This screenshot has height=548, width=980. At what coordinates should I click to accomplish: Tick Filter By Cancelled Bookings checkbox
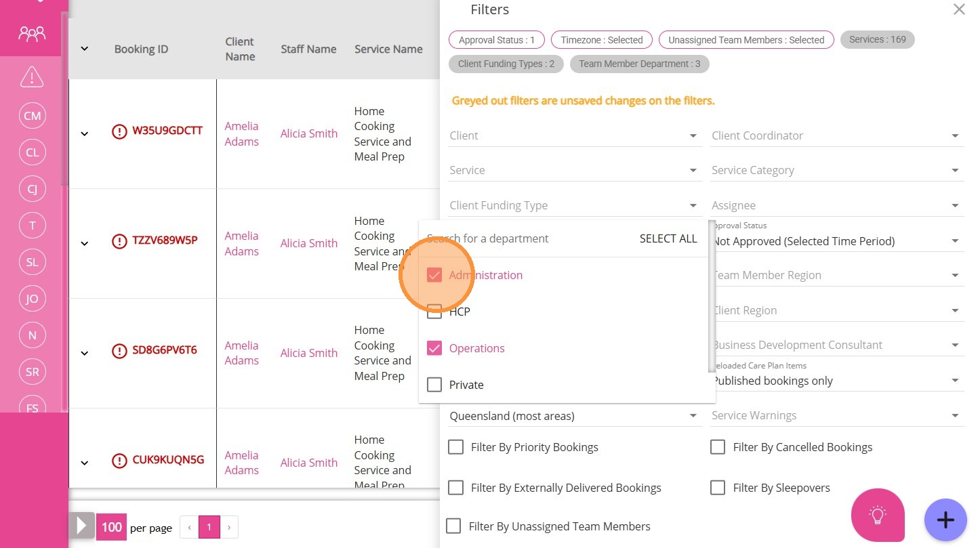point(718,447)
